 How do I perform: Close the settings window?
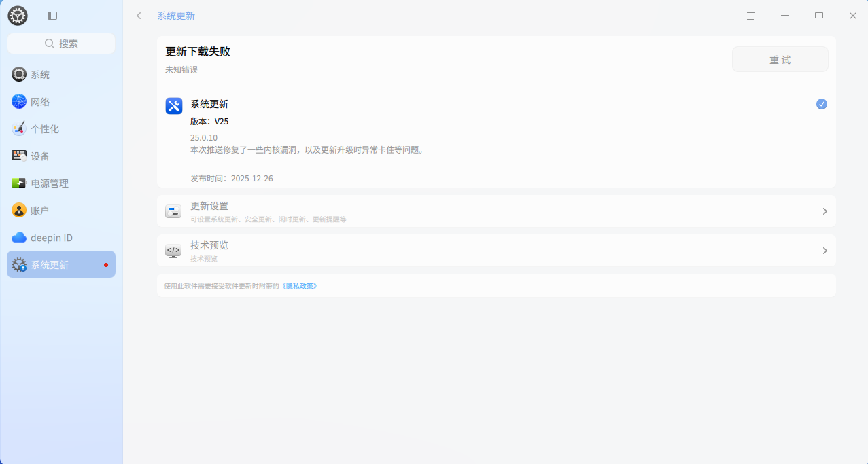pos(853,16)
